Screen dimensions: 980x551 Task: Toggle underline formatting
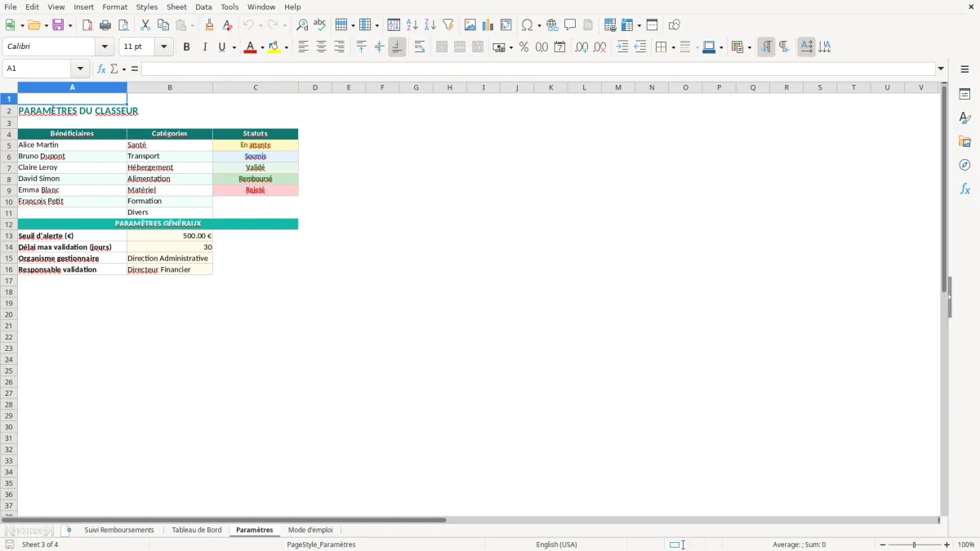[221, 47]
